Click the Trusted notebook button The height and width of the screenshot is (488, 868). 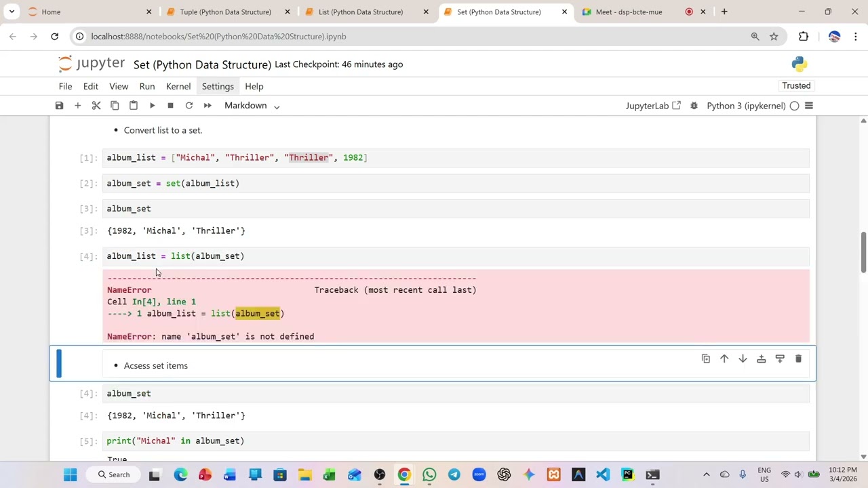pyautogui.click(x=796, y=86)
